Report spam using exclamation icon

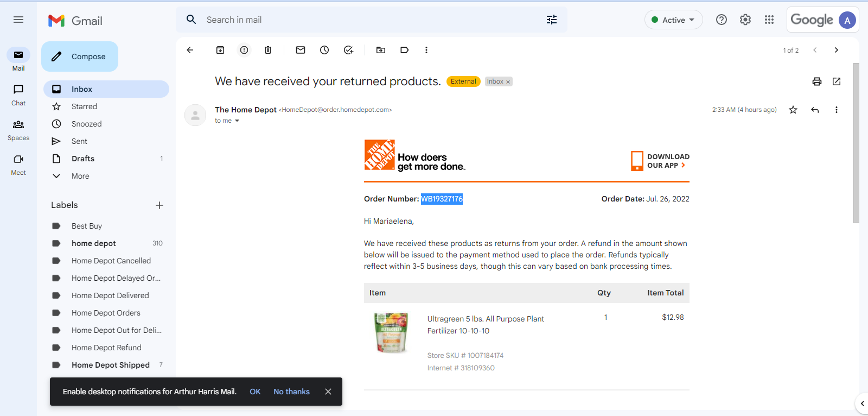[x=244, y=50]
